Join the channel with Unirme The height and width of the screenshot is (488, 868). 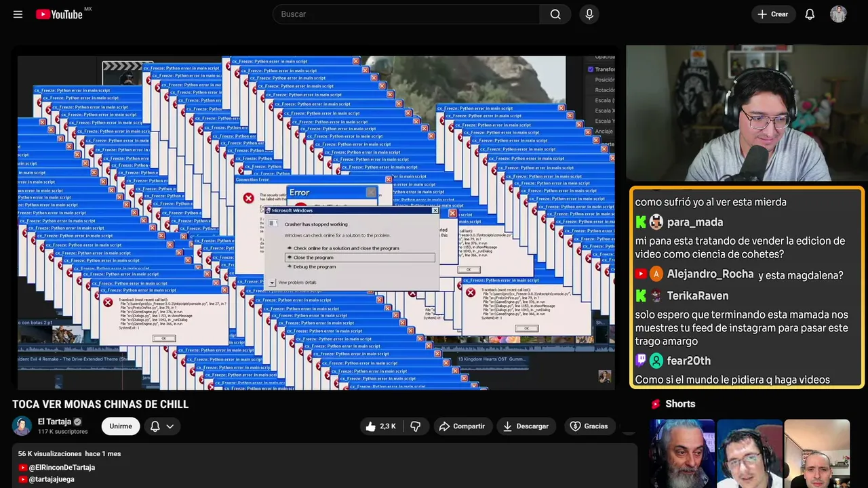tap(121, 426)
